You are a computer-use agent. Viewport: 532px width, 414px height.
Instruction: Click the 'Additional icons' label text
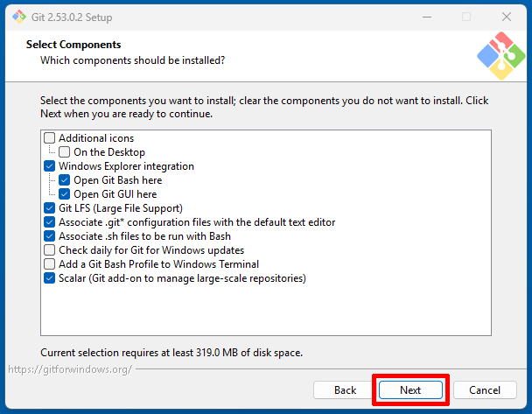click(96, 138)
